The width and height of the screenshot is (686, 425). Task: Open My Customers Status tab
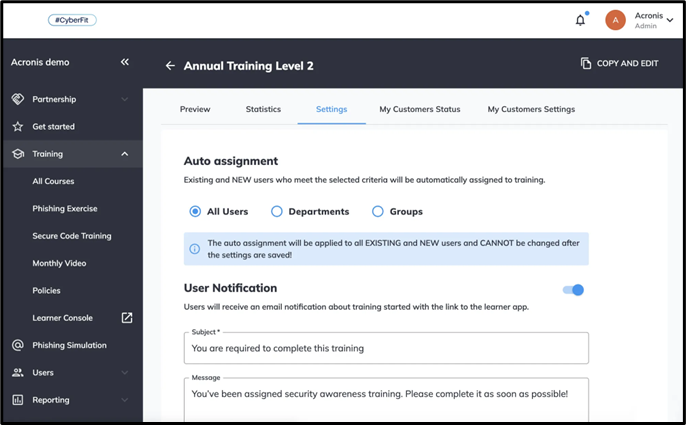(x=420, y=109)
